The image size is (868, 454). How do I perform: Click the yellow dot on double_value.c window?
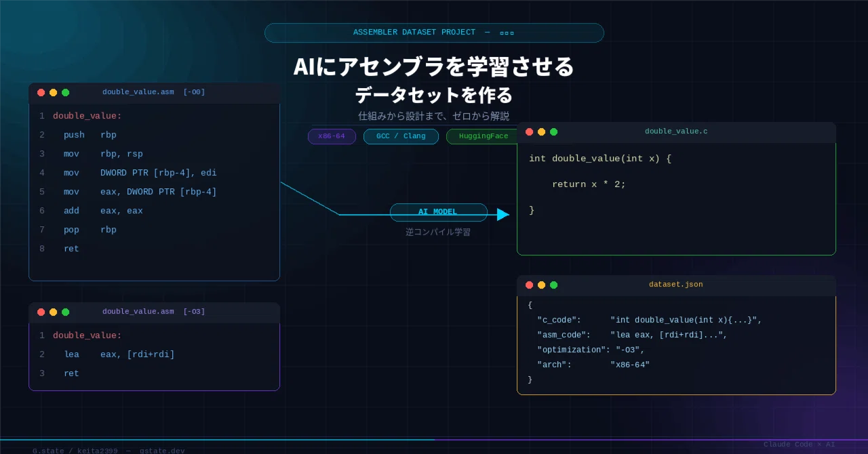(541, 132)
